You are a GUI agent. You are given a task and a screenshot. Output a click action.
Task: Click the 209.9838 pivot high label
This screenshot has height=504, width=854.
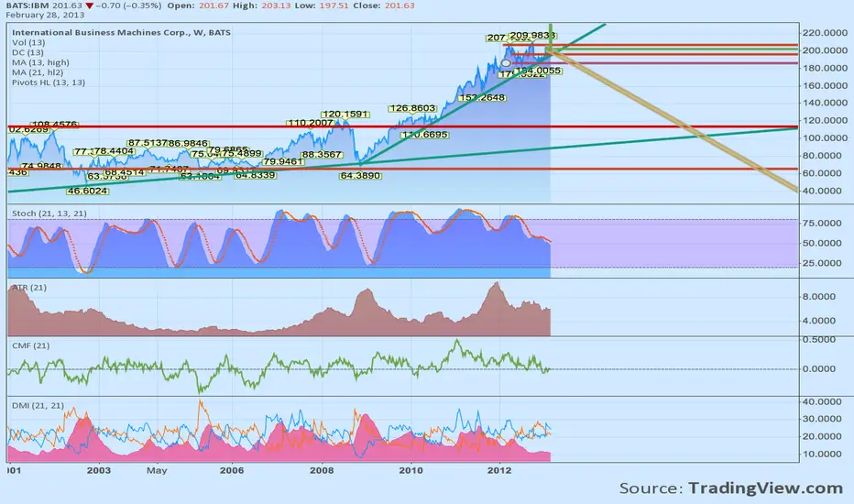coord(532,36)
